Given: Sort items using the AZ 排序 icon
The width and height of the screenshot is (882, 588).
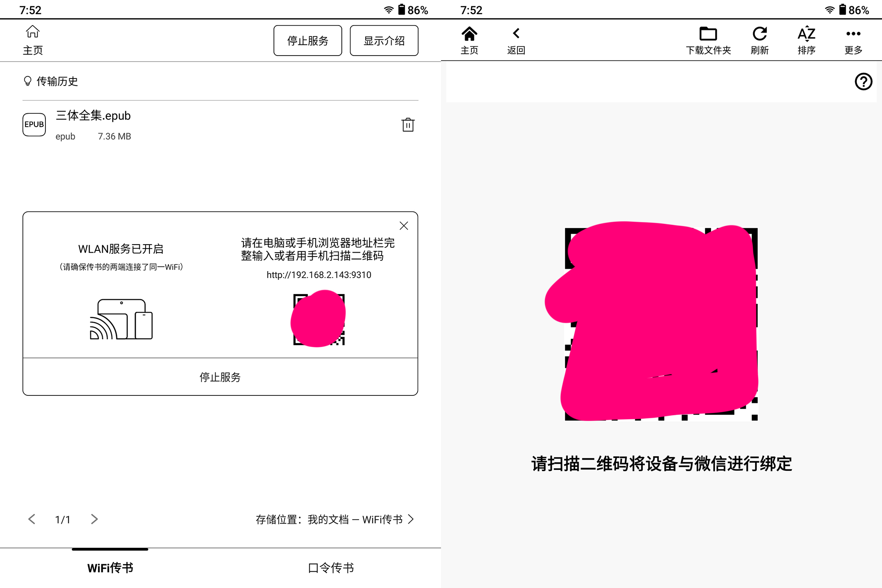Looking at the screenshot, I should (x=807, y=39).
